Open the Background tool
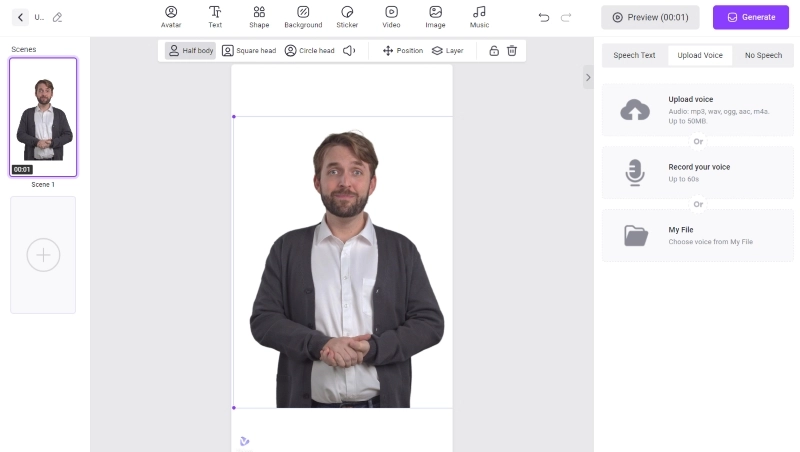This screenshot has width=800, height=452. pos(303,16)
